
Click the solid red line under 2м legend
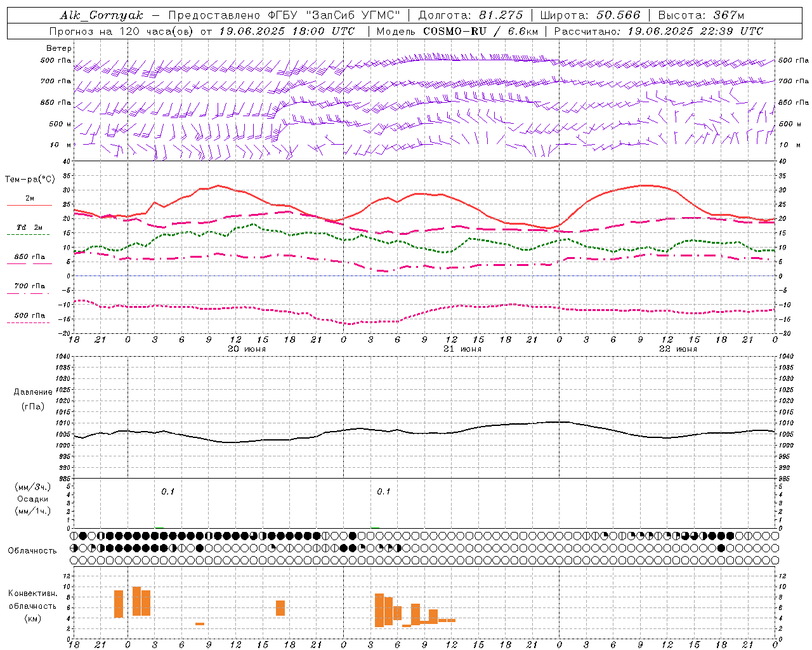coord(29,206)
